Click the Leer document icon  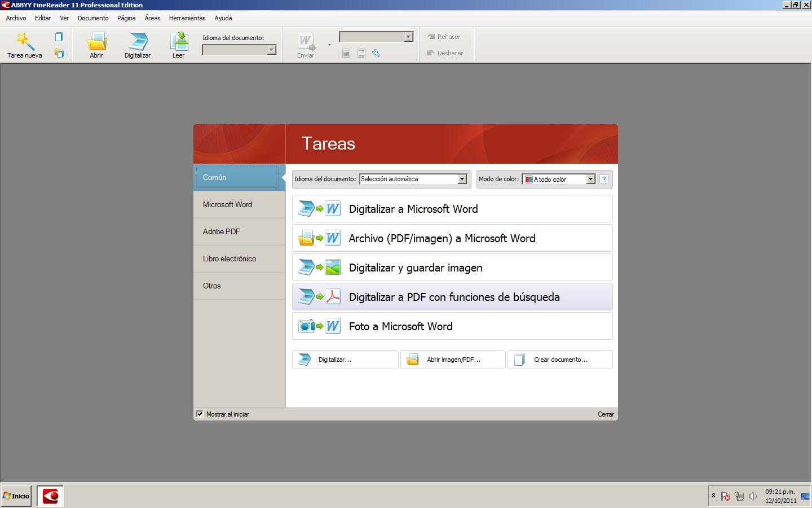179,41
